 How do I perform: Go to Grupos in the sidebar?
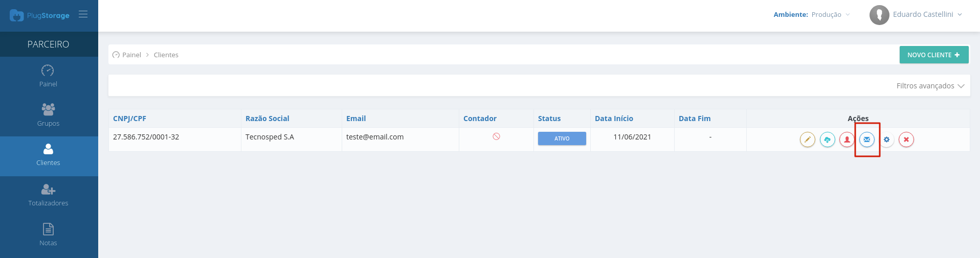[48, 115]
